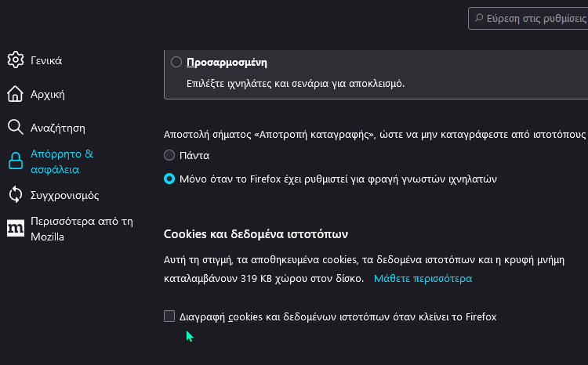Select the Πάντα radio option
This screenshot has width=588, height=365.
pyautogui.click(x=169, y=155)
